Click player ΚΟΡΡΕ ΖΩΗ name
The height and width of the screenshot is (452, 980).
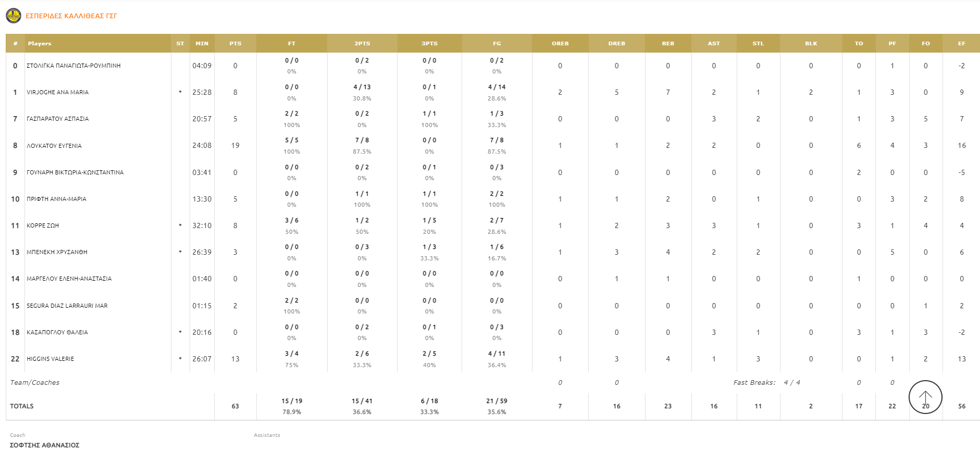(x=43, y=225)
